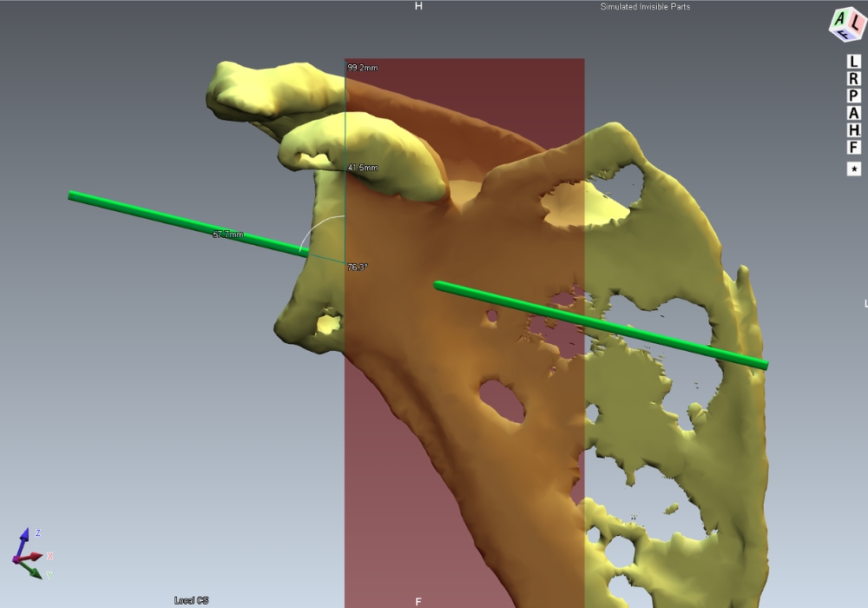Click the 57.7mm length label on the green pin
The image size is (868, 608).
coord(228,235)
